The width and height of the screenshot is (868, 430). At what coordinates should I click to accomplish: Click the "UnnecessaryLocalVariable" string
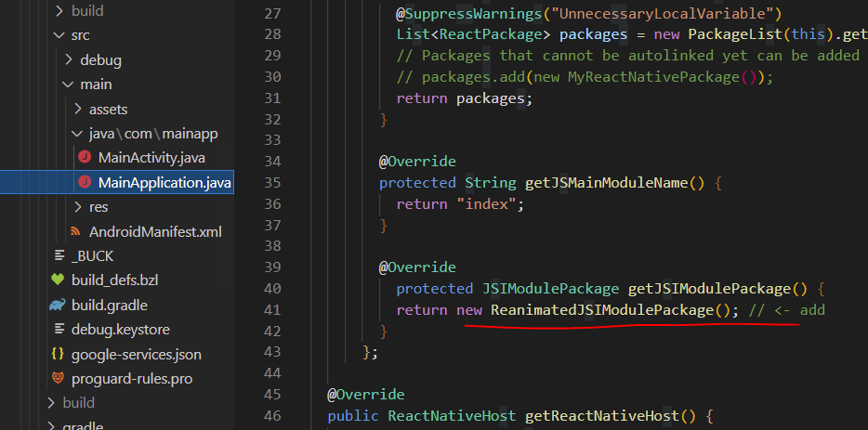pyautogui.click(x=661, y=13)
